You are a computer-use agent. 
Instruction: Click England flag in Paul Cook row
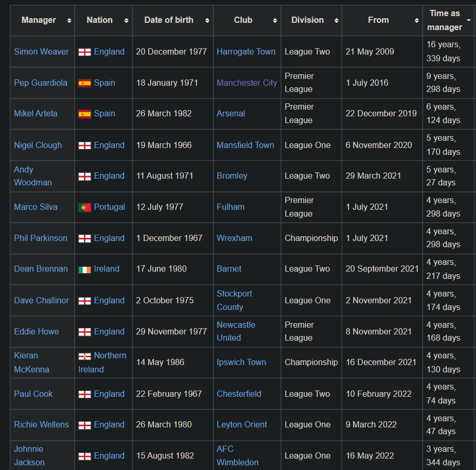pyautogui.click(x=85, y=395)
